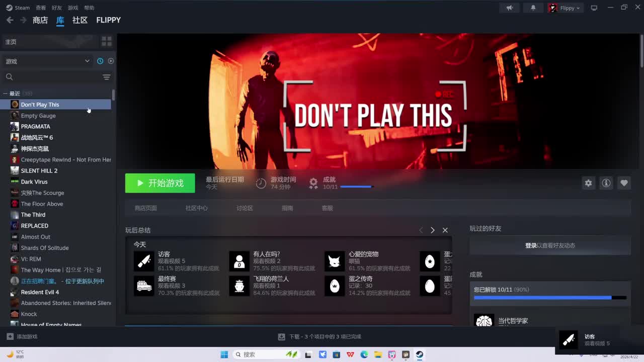Screen dimensions: 644x362
Task: Open the notifications bell
Action: click(533, 8)
